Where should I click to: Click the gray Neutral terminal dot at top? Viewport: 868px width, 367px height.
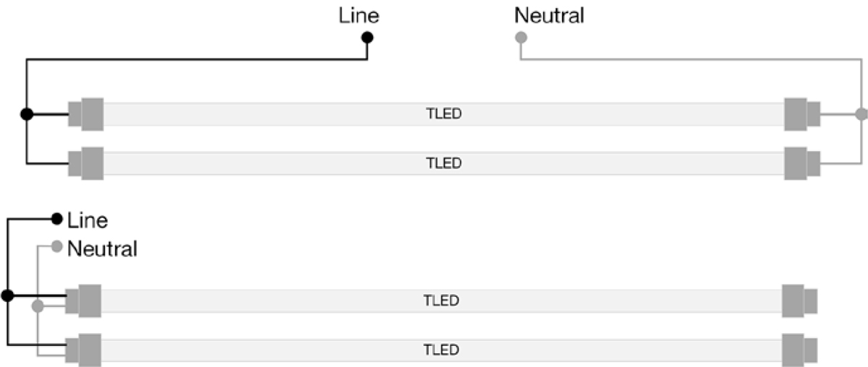(x=520, y=37)
